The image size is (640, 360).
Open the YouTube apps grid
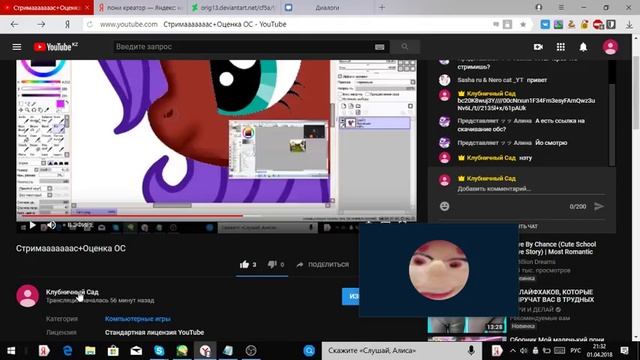coord(561,47)
